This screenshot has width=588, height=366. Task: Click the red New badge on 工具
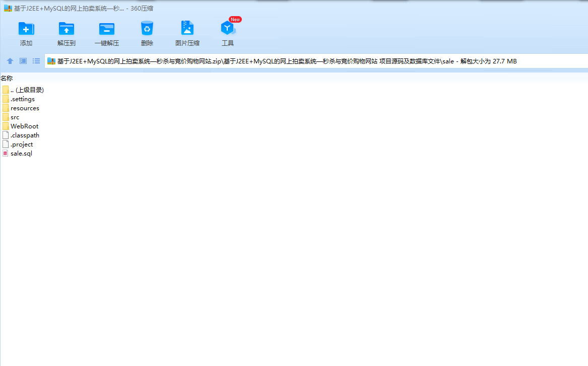click(x=235, y=20)
